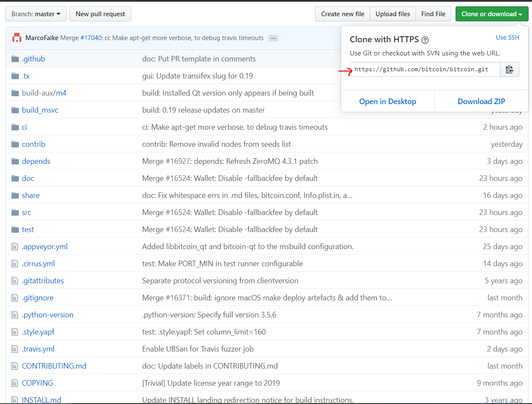Screen dimensions: 532x404
Task: Open pull request #17040 link
Action: (91, 38)
